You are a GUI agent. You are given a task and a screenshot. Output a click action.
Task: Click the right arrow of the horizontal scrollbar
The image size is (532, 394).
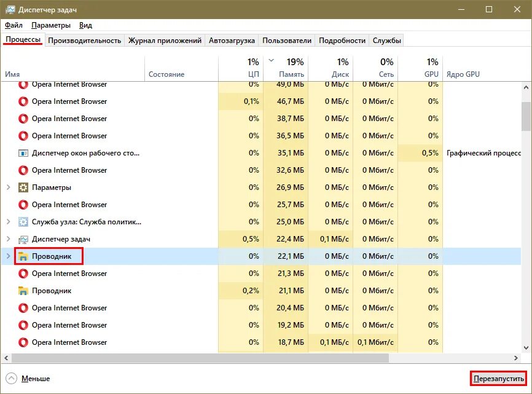(516, 358)
